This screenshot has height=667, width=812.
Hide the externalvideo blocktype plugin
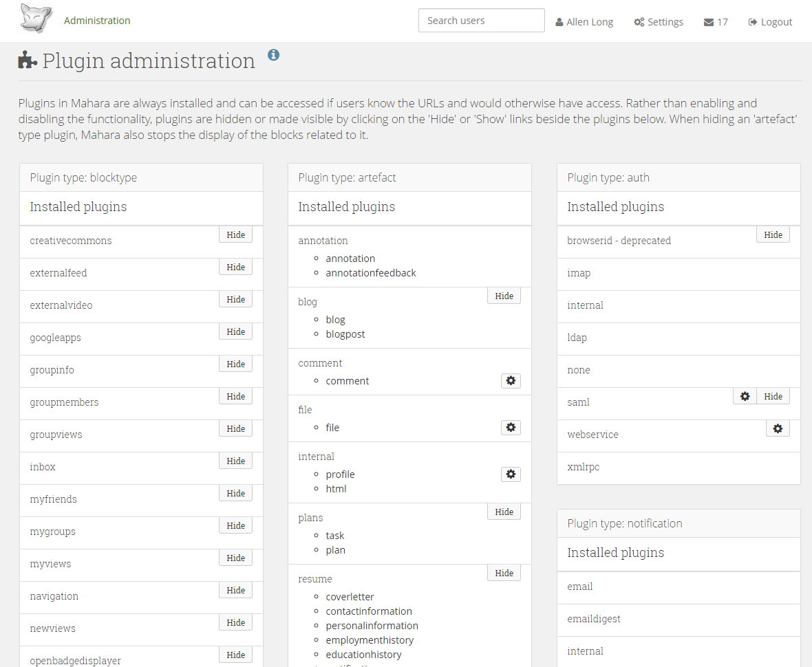(x=235, y=299)
